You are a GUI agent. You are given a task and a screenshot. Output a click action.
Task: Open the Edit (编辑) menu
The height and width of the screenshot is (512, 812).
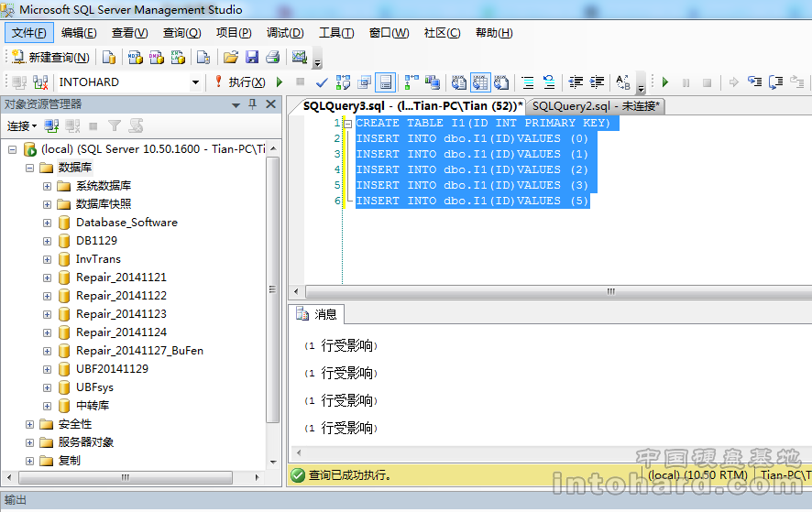coord(79,33)
